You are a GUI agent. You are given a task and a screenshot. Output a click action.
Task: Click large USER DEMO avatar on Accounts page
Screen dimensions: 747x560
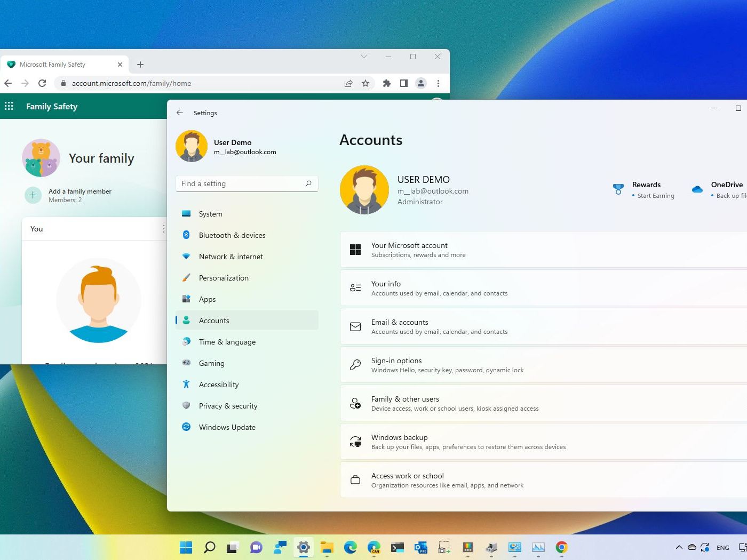[364, 190]
